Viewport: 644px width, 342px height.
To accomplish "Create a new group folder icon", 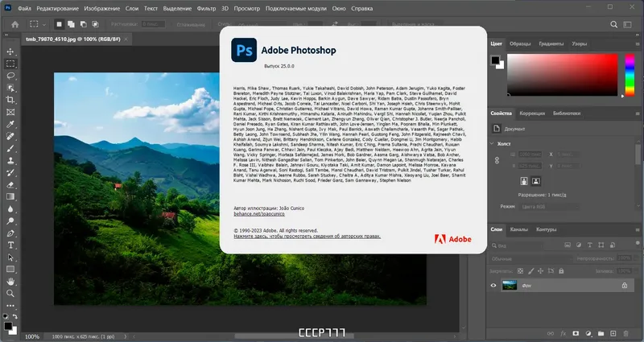I will [x=601, y=333].
